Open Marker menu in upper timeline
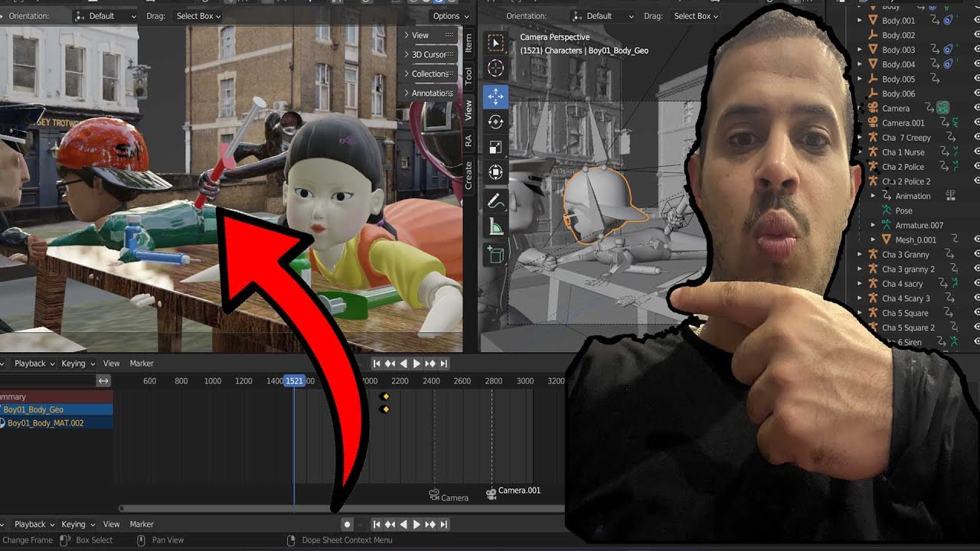 [x=142, y=364]
